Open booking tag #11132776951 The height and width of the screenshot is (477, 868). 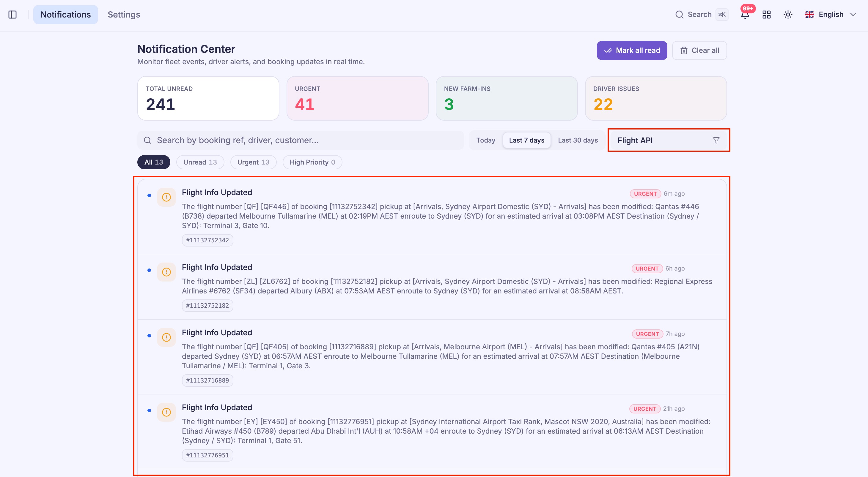pos(207,455)
